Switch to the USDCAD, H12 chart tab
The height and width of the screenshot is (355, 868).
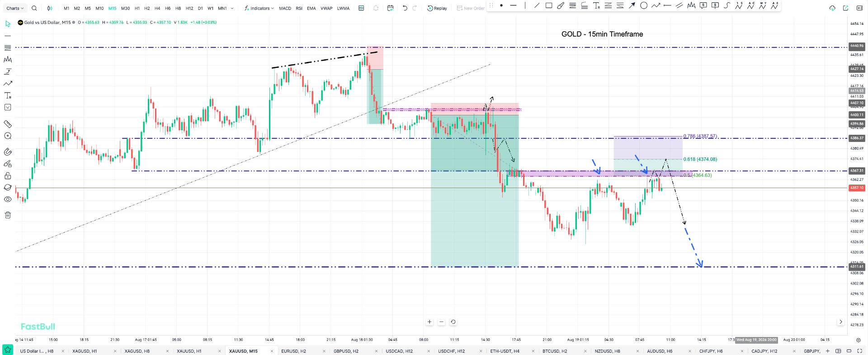[399, 351]
